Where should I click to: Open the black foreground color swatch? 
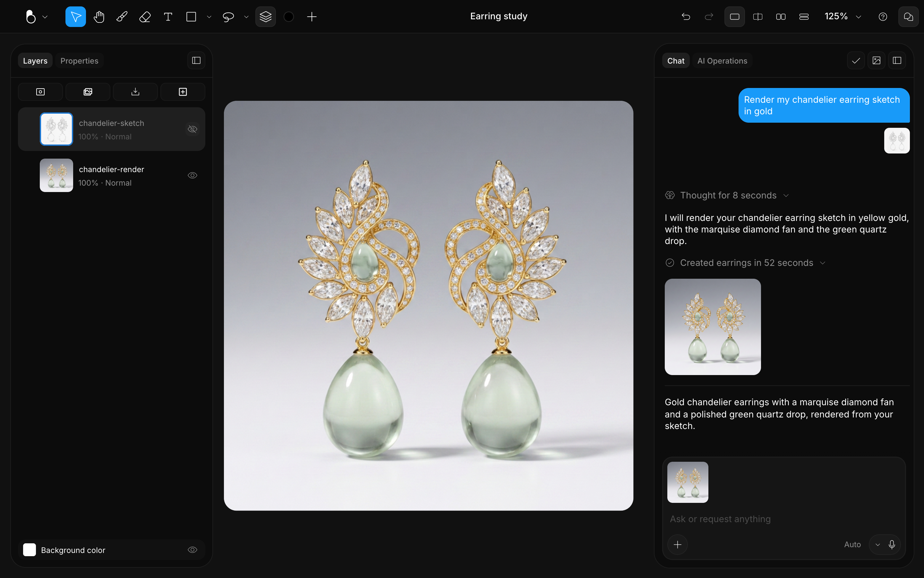289,17
